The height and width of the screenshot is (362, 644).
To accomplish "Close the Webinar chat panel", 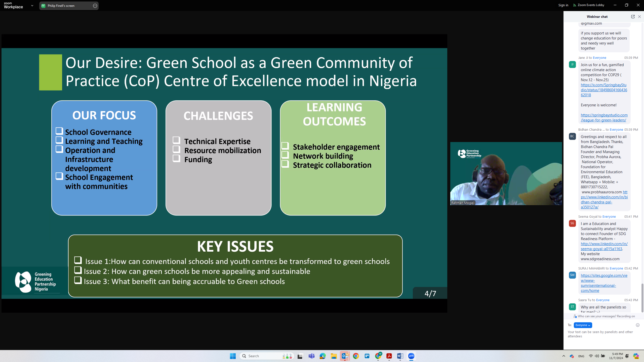I will 639,17.
